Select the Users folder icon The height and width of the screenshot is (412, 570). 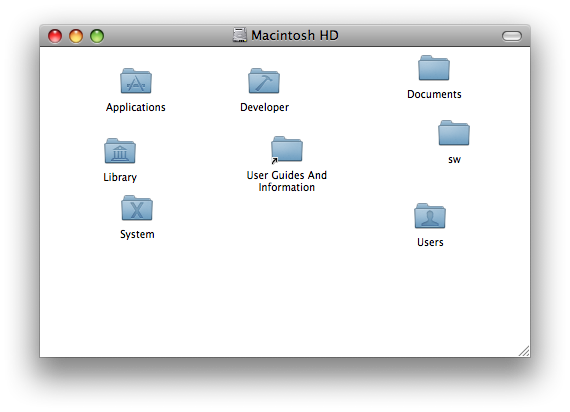coord(430,216)
